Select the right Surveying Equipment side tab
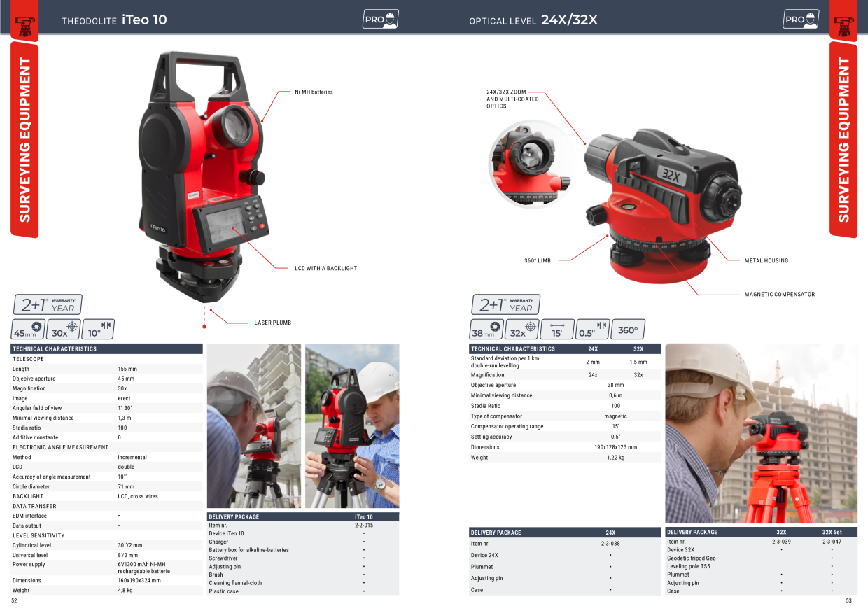 [x=843, y=139]
